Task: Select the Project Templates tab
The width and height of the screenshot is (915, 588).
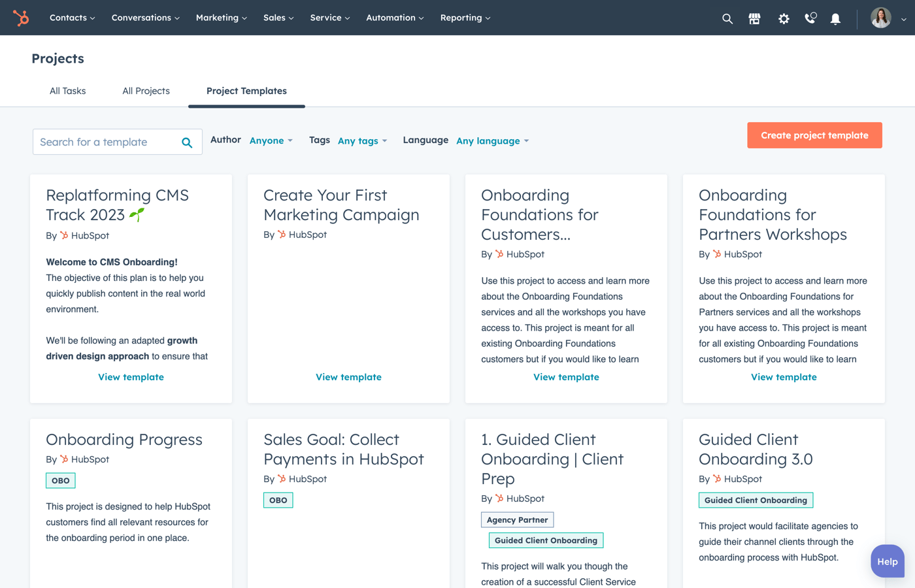Action: (x=246, y=91)
